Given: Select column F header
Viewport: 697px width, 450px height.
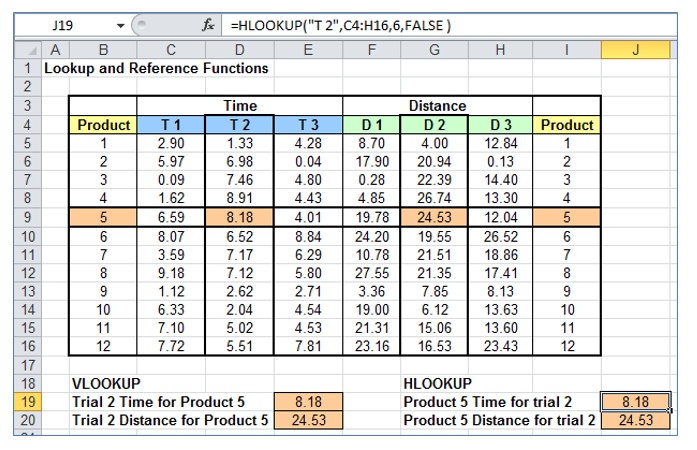Looking at the screenshot, I should [372, 50].
